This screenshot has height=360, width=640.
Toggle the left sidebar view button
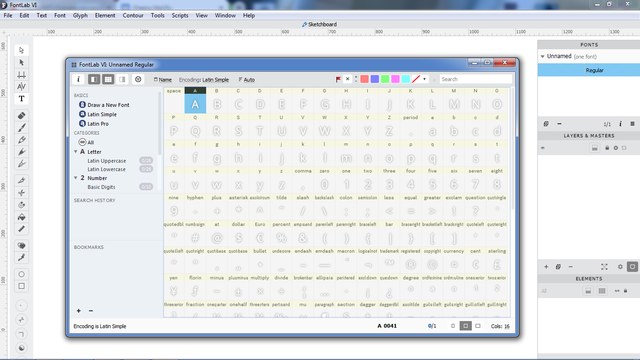tap(94, 80)
